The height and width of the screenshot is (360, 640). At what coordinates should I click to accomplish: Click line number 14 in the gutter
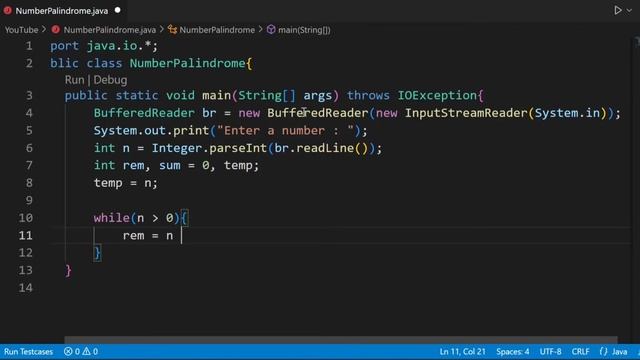click(25, 288)
